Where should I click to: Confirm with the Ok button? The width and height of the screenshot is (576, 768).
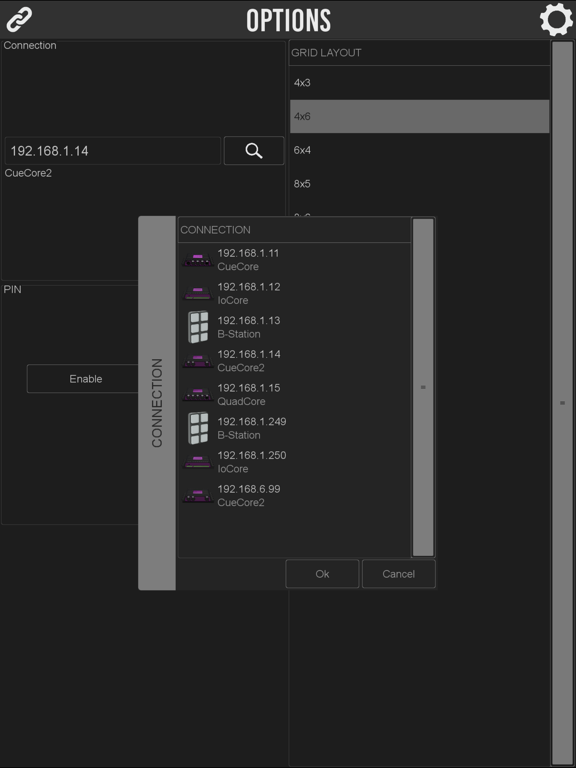point(322,574)
